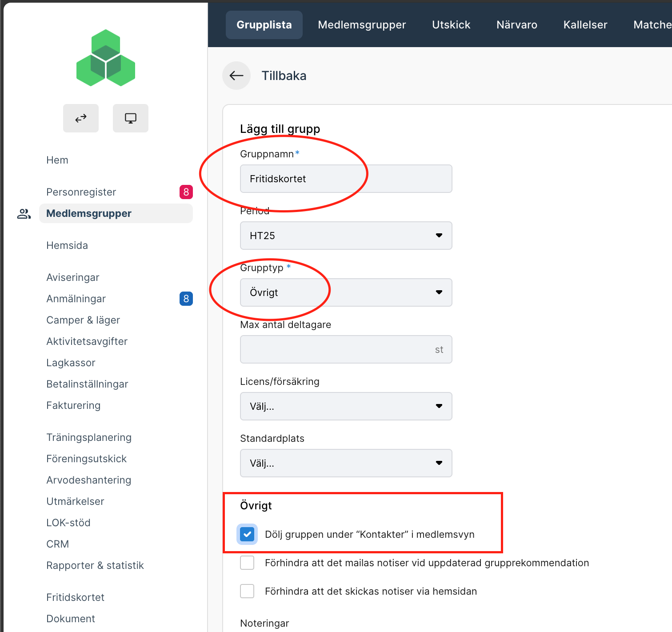The width and height of the screenshot is (672, 632).
Task: Click the monitor display icon button
Action: coord(131,118)
